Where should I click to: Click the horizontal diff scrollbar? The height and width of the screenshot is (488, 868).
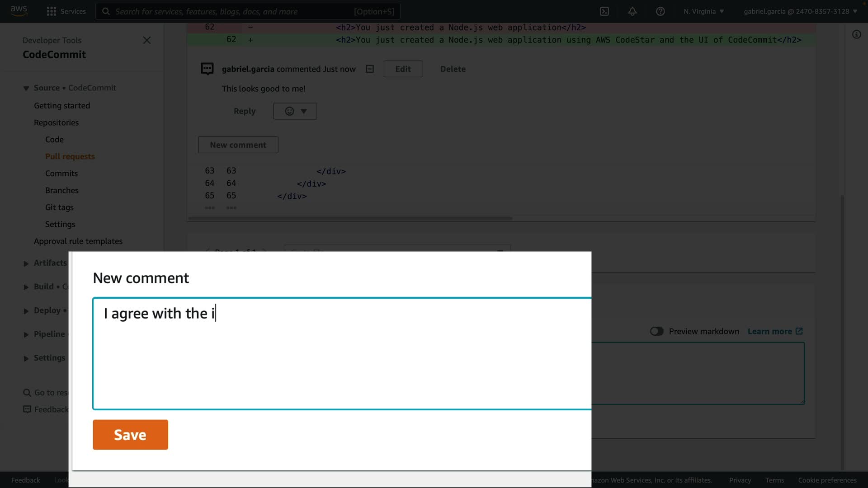click(x=350, y=218)
